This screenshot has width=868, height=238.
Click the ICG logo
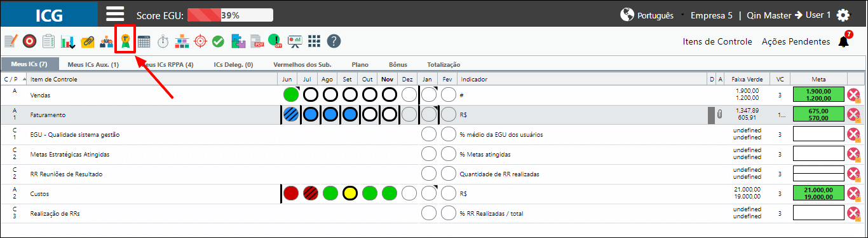(49, 15)
